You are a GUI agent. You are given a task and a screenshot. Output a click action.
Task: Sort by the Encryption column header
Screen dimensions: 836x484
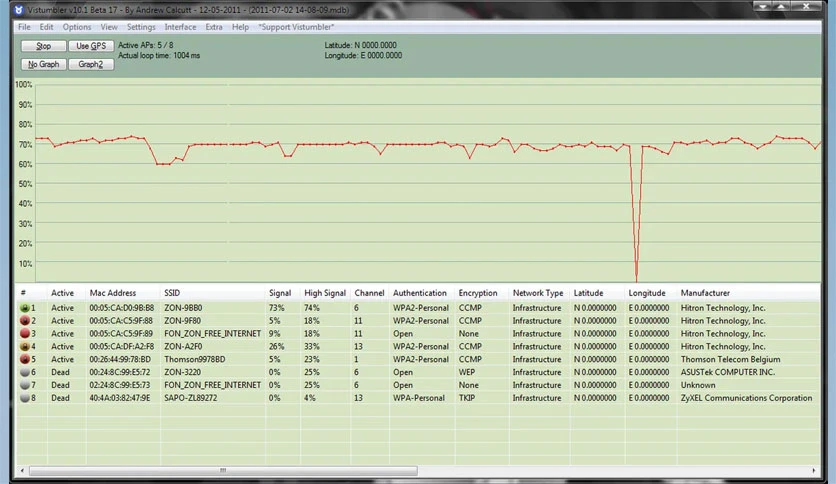coord(482,293)
